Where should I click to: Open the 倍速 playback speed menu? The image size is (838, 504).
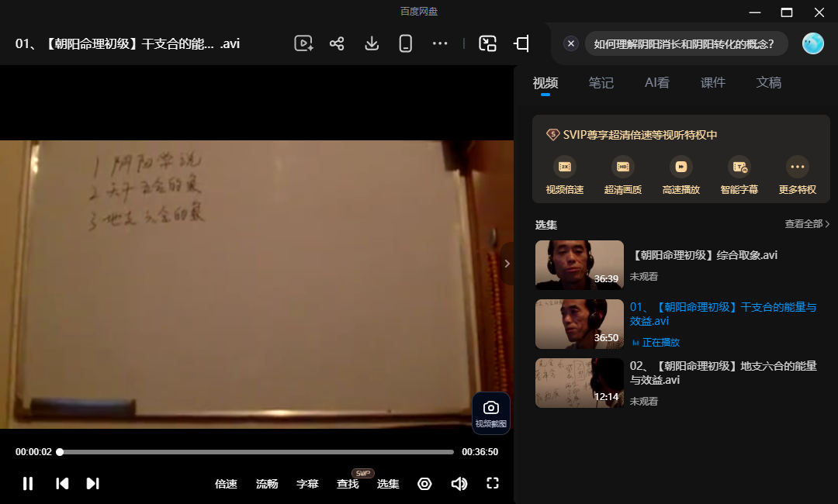226,484
